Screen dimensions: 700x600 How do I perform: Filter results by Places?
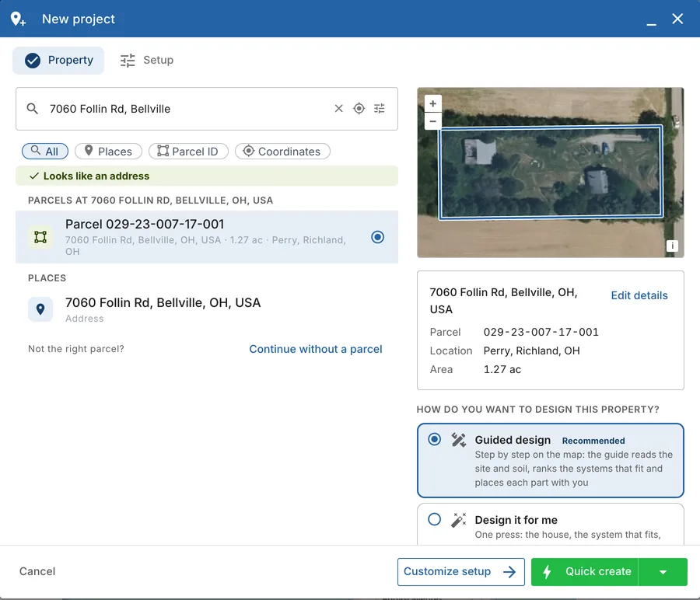tap(108, 152)
